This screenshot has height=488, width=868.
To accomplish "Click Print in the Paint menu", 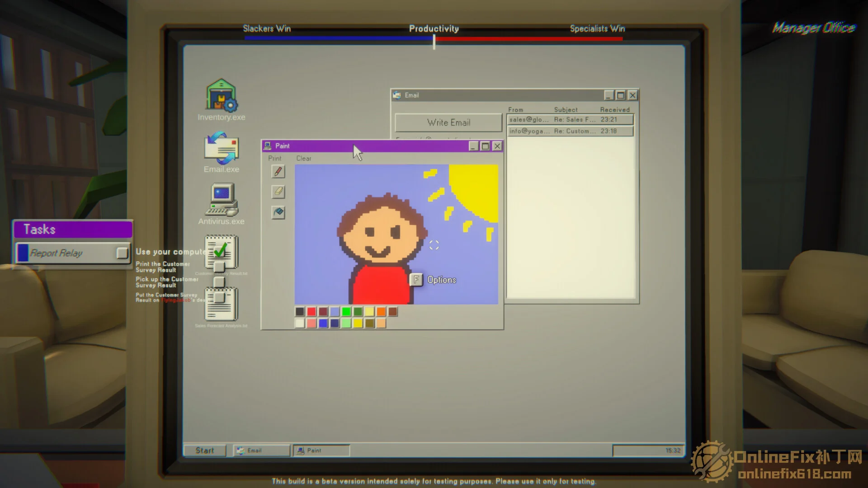I will click(274, 159).
